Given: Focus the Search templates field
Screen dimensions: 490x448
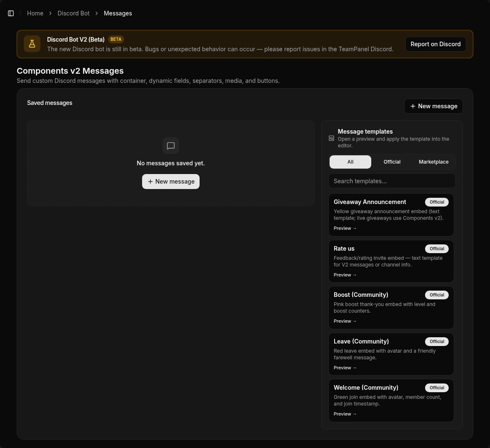Looking at the screenshot, I should click(392, 181).
